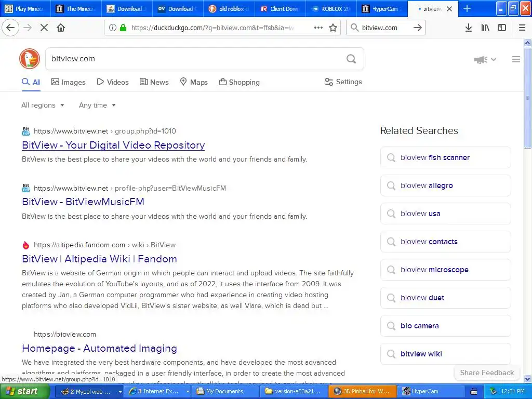Viewport: 532px width, 399px height.
Task: View the green padlock connection details
Action: pos(123,28)
